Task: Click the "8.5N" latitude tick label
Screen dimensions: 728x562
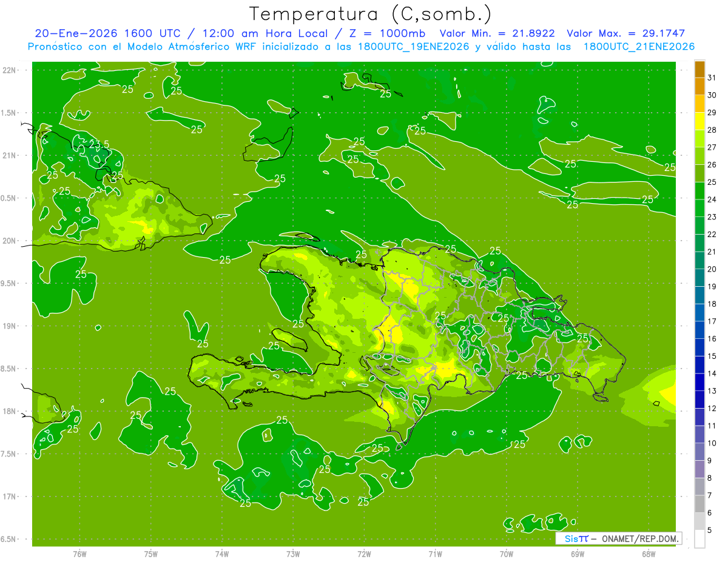Action: click(x=8, y=369)
